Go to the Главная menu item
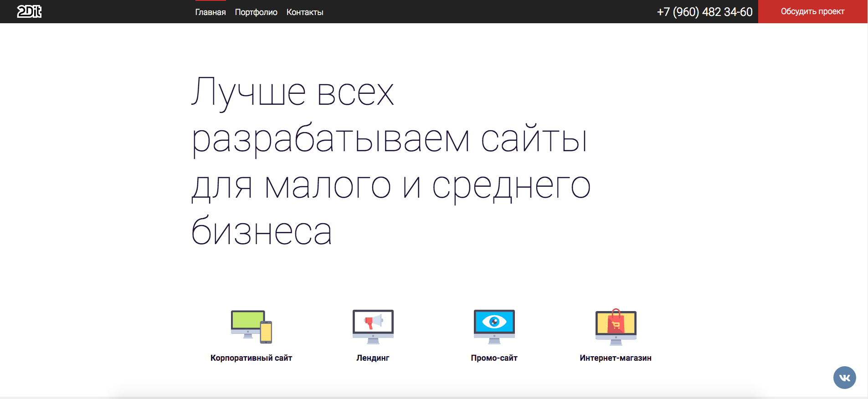This screenshot has width=868, height=399. pyautogui.click(x=211, y=12)
